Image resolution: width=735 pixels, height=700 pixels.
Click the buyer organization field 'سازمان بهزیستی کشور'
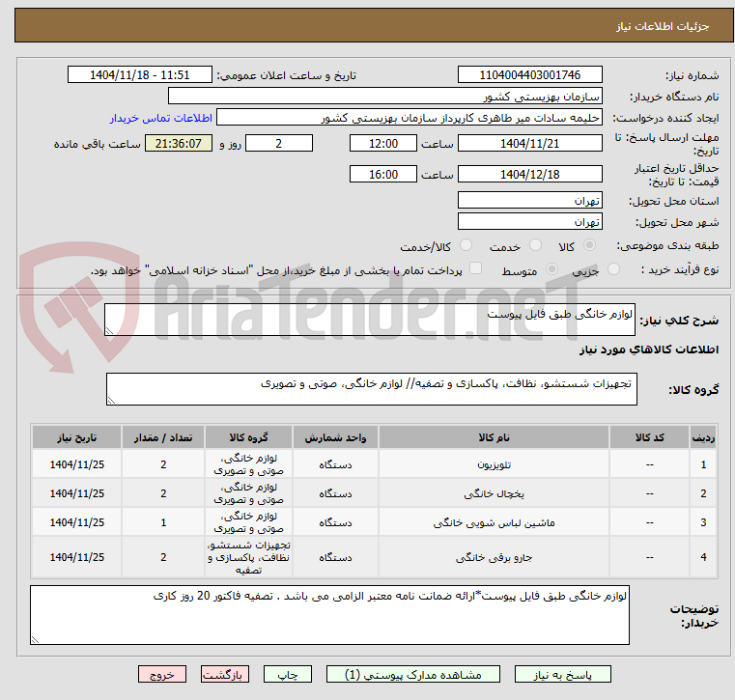384,97
